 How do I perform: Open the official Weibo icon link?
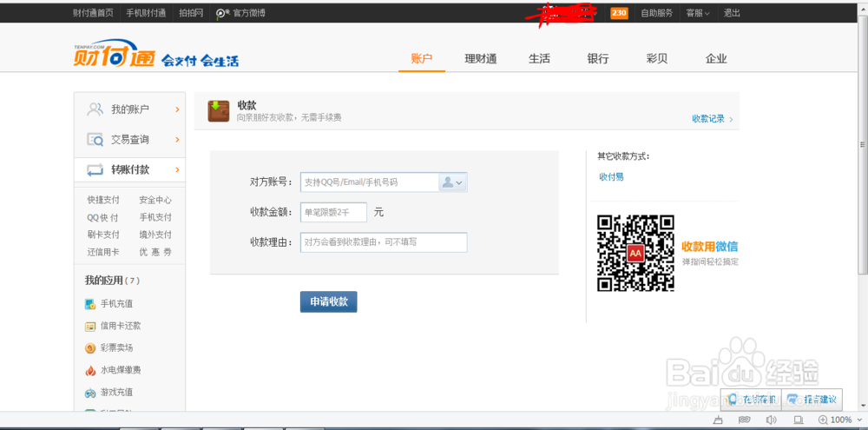pos(222,13)
